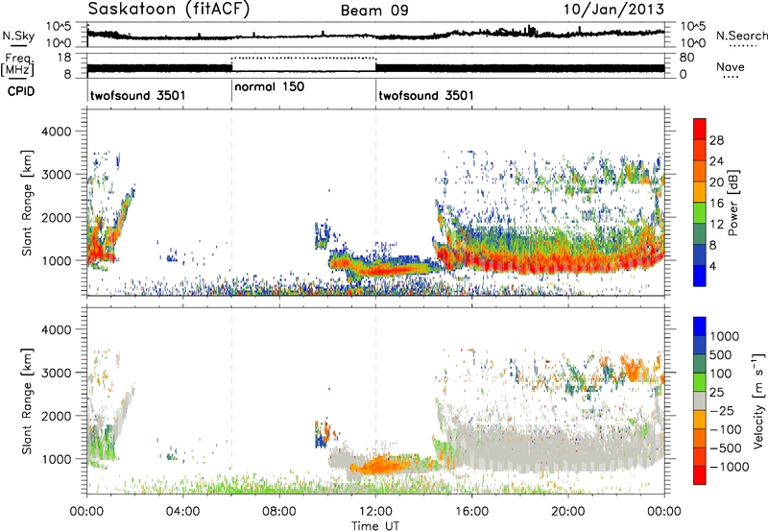Click the -25 value on the velocity colorbar
The height and width of the screenshot is (532, 768).
pos(722,410)
